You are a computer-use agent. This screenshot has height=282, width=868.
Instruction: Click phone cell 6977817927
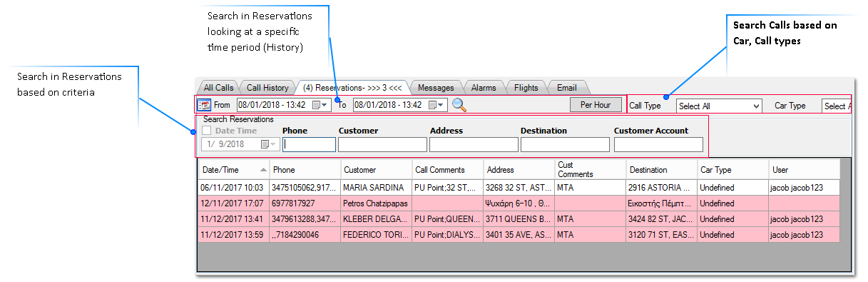305,203
